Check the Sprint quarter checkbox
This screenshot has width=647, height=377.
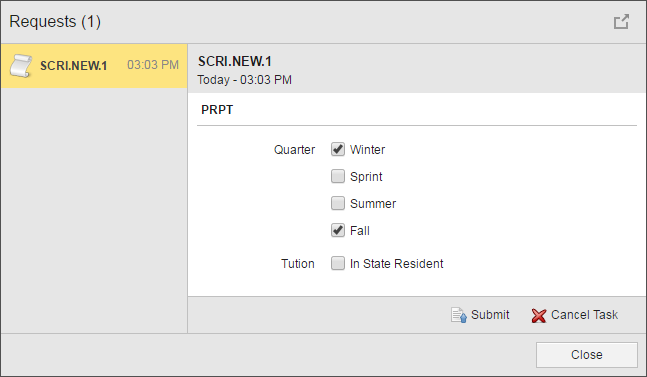(338, 176)
